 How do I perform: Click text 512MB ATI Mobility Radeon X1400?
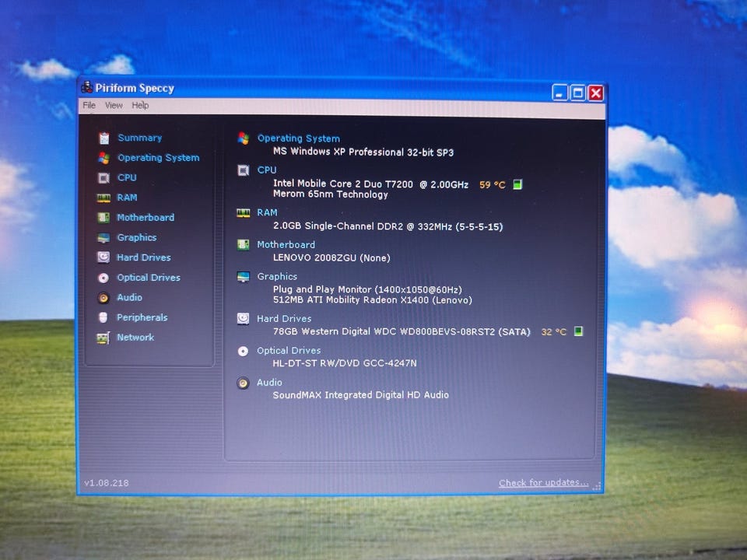click(351, 300)
